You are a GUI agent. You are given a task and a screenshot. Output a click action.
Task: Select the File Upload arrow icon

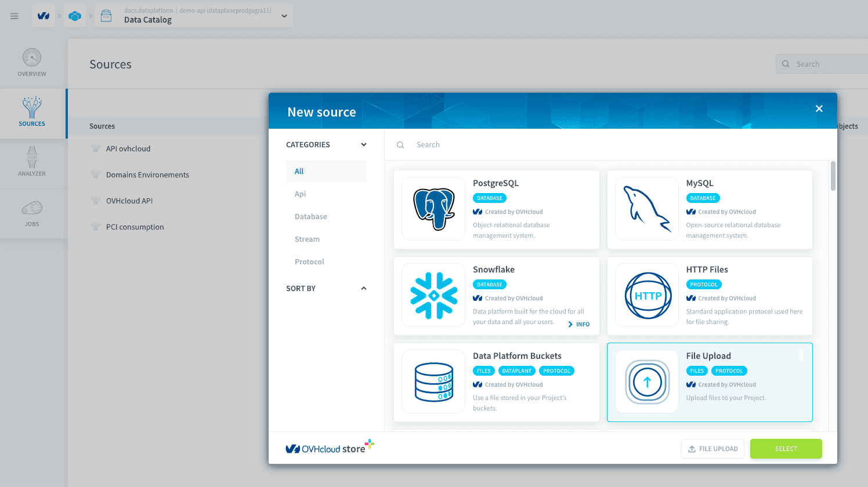[x=647, y=381]
